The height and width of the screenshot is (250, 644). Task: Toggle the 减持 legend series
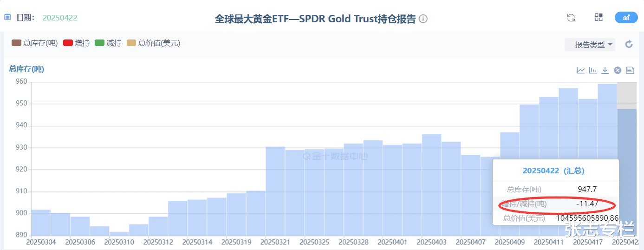[108, 43]
